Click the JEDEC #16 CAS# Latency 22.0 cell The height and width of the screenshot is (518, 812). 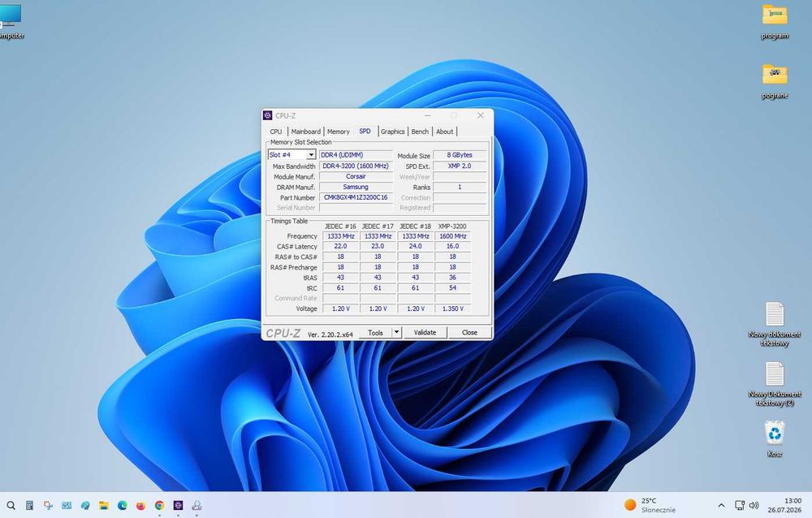point(340,247)
